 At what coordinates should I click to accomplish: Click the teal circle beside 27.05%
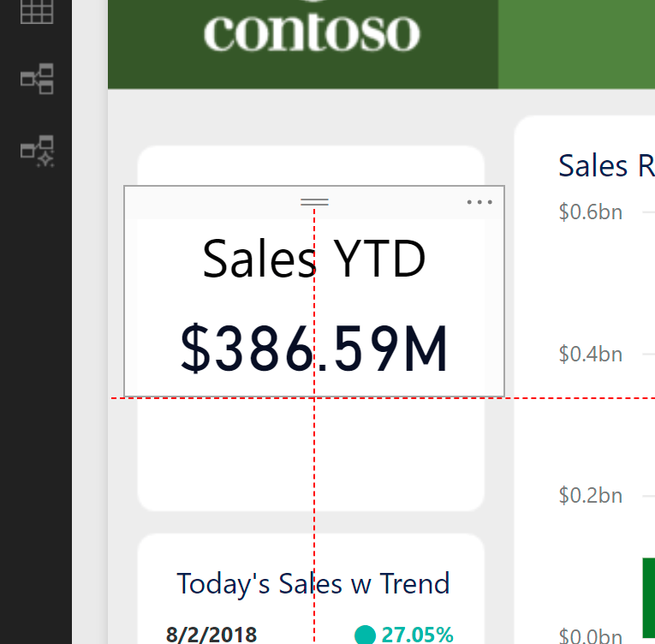pyautogui.click(x=365, y=635)
